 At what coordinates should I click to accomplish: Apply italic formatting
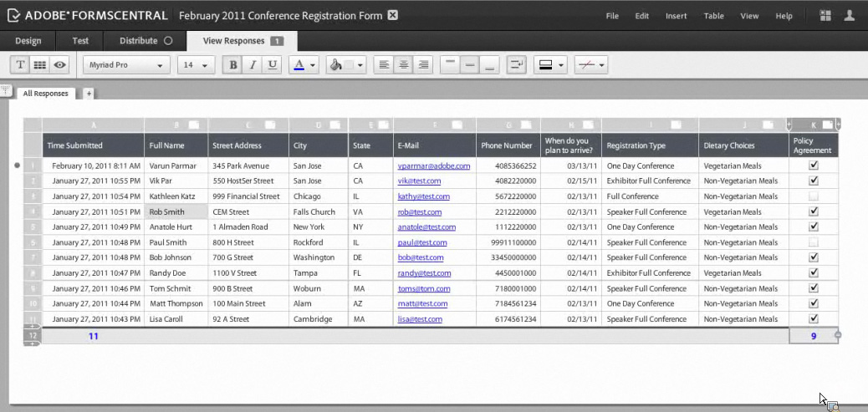pos(253,65)
